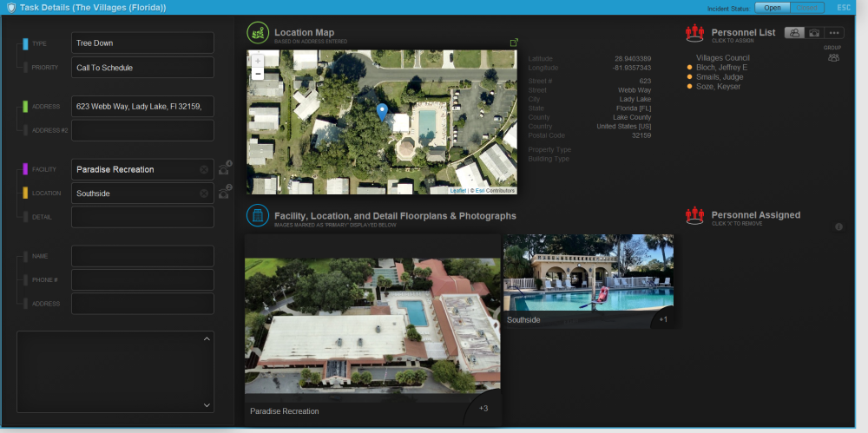Click the Group personnel icon
Image resolution: width=868 pixels, height=433 pixels.
pyautogui.click(x=833, y=57)
